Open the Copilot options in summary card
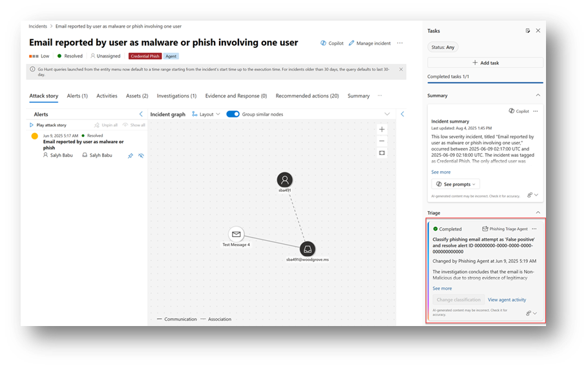 519,111
